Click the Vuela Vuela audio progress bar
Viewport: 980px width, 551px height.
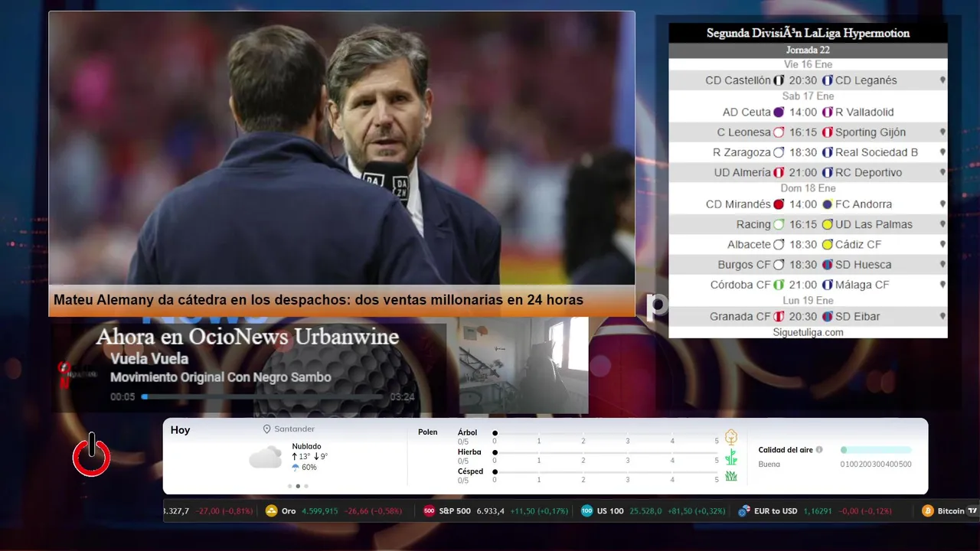(x=263, y=396)
